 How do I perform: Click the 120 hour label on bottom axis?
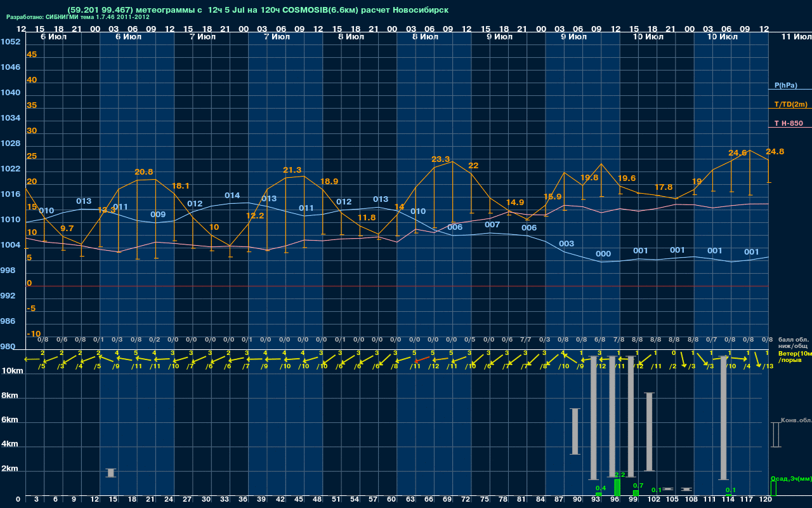766,500
